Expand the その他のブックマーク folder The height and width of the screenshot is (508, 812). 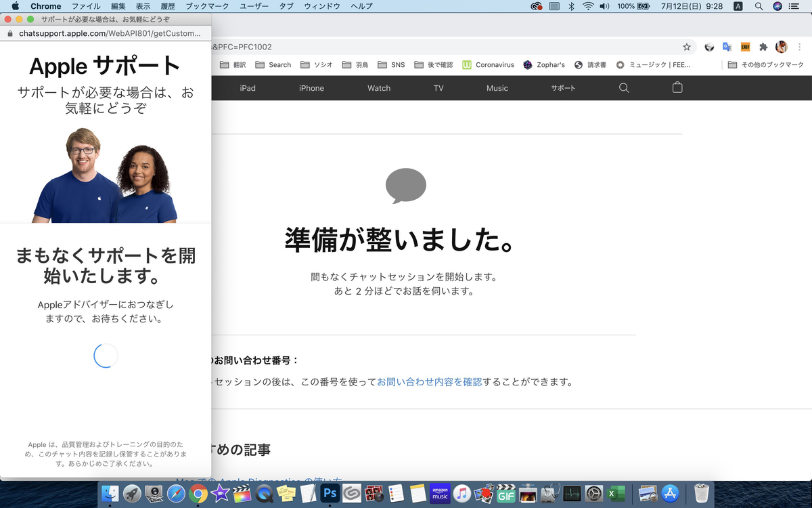pyautogui.click(x=765, y=65)
